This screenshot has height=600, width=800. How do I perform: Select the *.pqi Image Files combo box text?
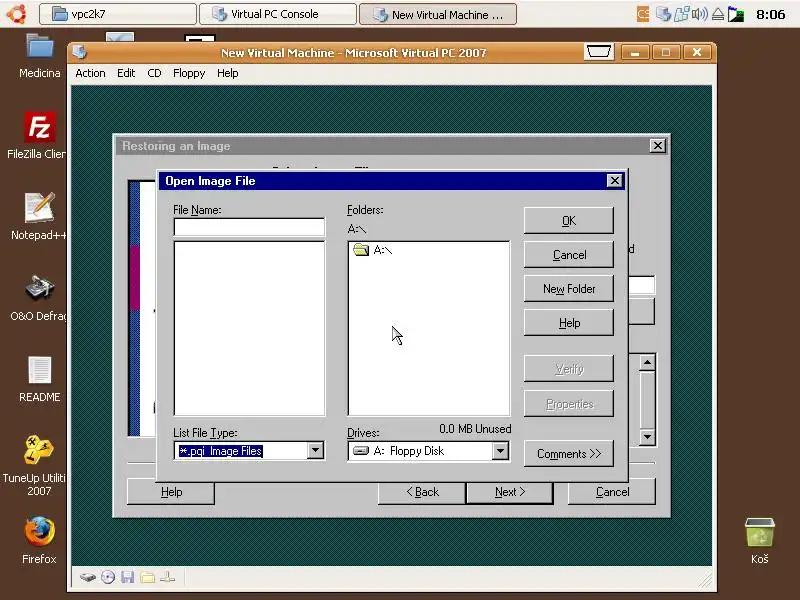click(x=220, y=451)
